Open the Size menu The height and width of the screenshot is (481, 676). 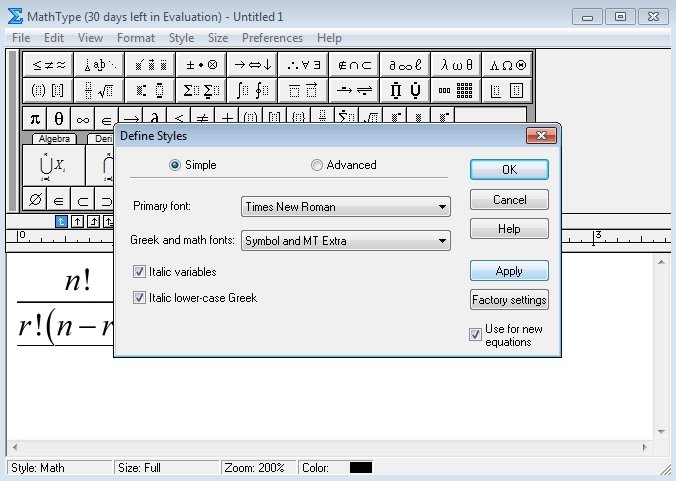[x=218, y=38]
